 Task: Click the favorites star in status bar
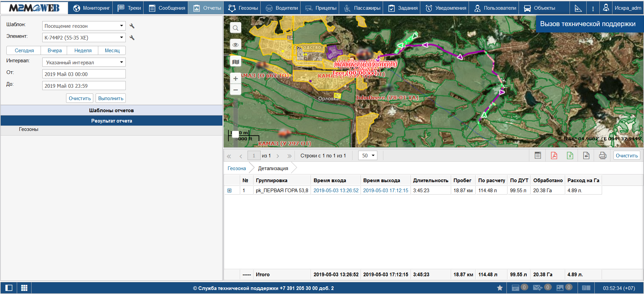coord(500,288)
